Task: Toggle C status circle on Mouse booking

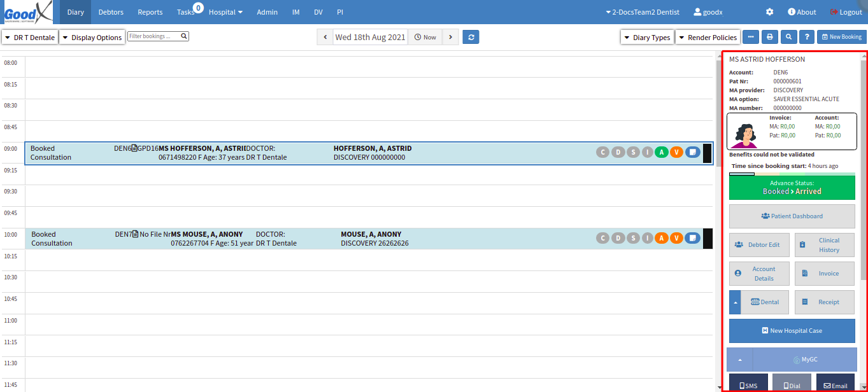Action: click(x=602, y=238)
